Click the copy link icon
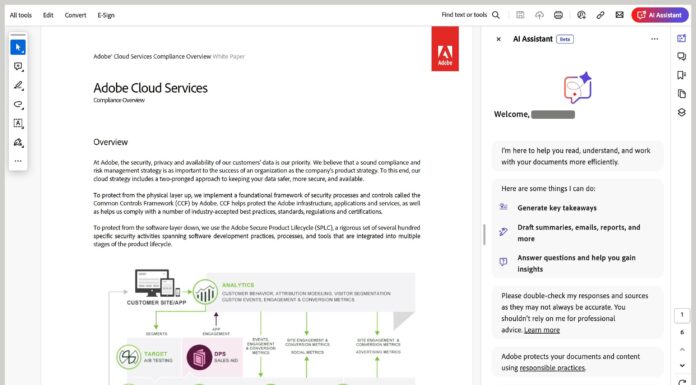The image size is (696, 385). (x=600, y=15)
